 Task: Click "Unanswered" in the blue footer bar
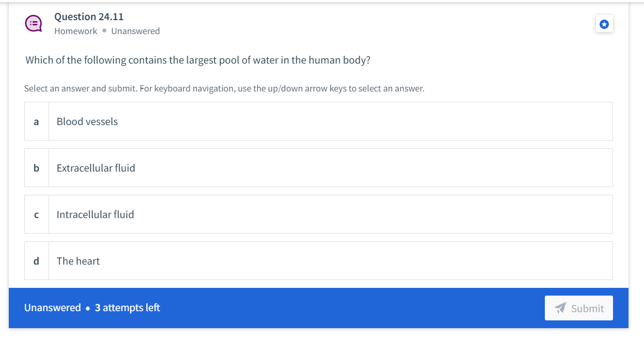(x=53, y=308)
